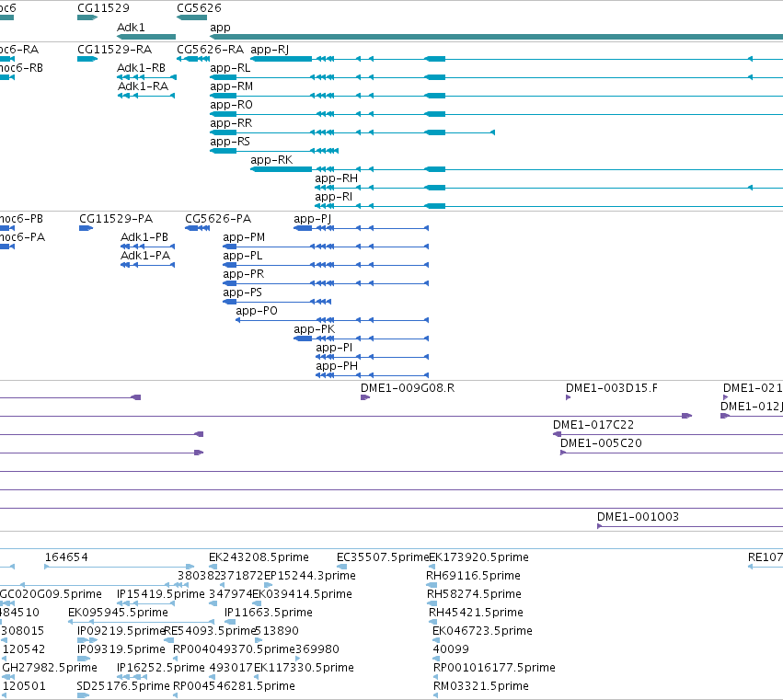783x700 pixels.
Task: Click transcript label app-RH
Action: tap(336, 178)
